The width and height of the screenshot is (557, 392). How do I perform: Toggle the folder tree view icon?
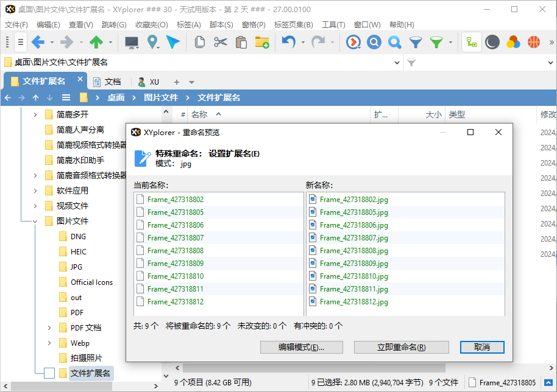(x=471, y=42)
